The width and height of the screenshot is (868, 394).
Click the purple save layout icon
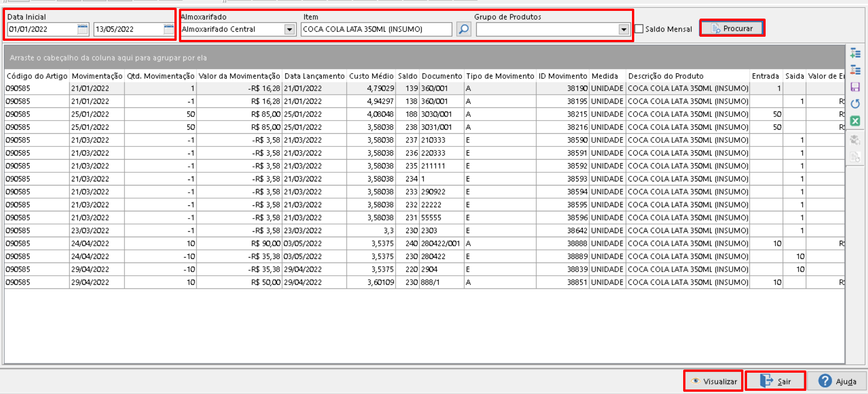point(855,87)
